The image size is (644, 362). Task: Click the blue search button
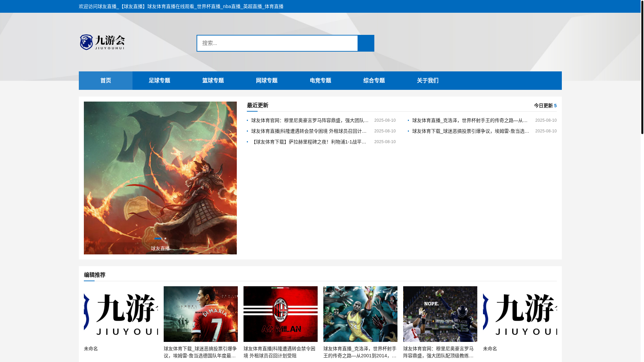point(366,43)
